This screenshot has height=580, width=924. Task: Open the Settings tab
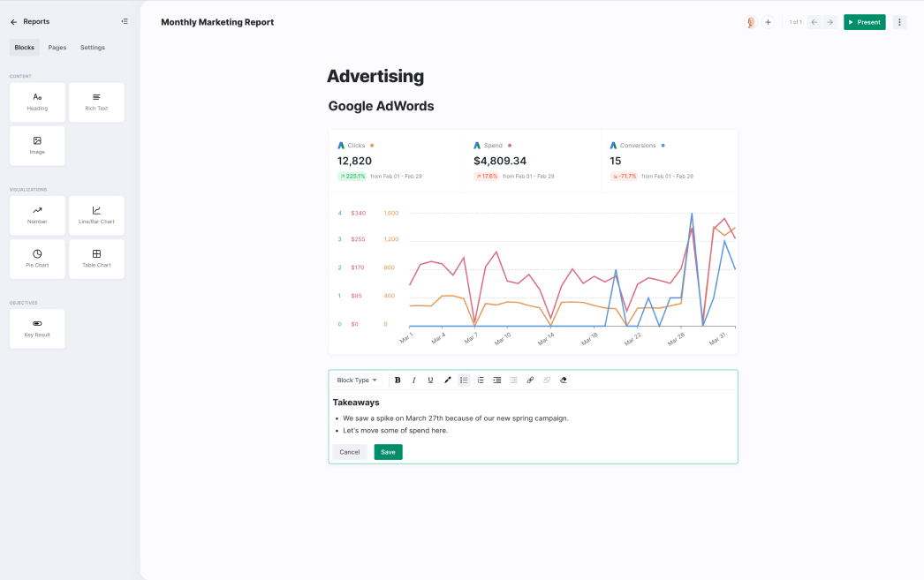click(93, 48)
